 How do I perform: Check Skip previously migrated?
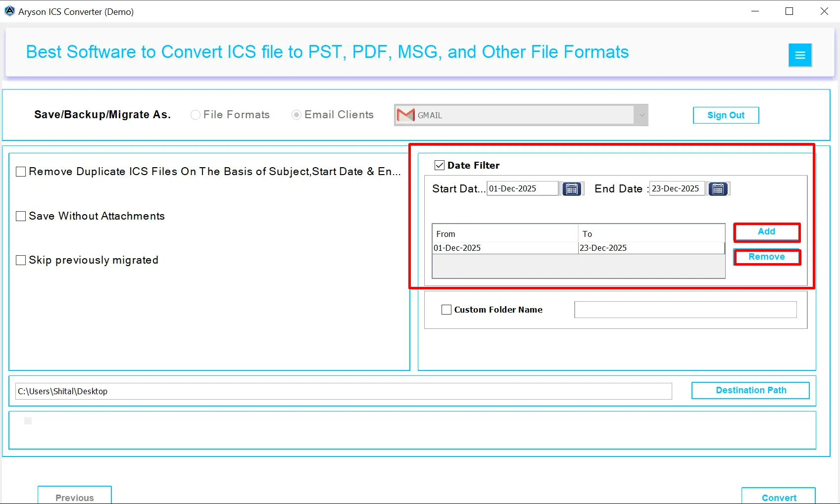click(20, 260)
